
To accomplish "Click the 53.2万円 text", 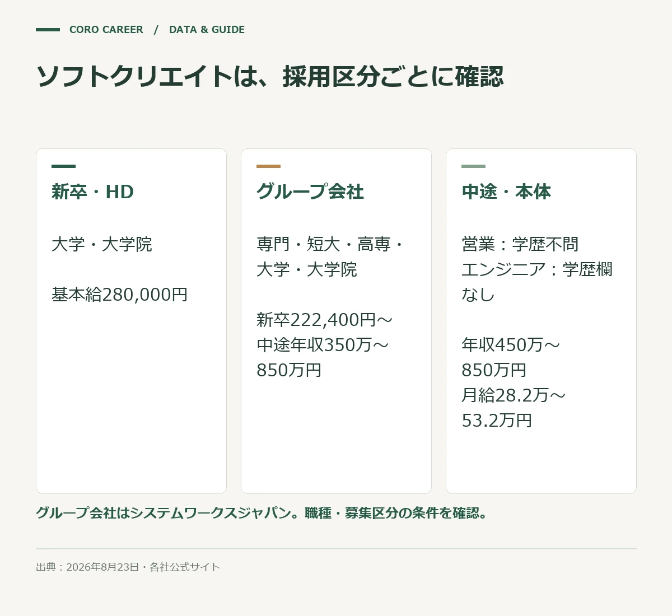I will coord(497,421).
